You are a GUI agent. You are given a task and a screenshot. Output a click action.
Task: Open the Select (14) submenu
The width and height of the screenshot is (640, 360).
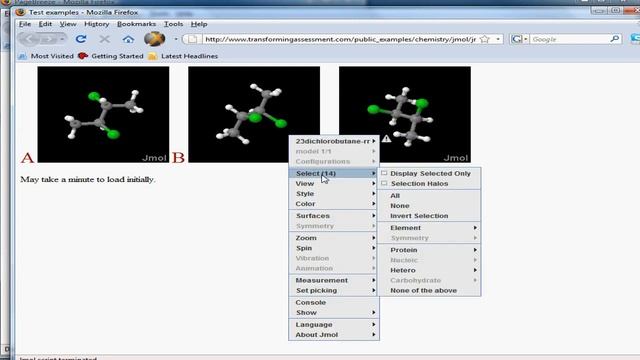[334, 173]
